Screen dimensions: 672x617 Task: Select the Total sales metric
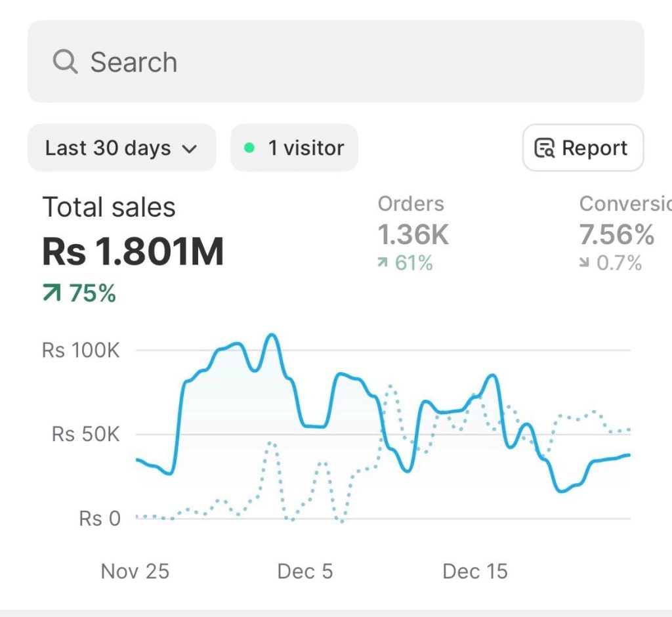tap(109, 207)
